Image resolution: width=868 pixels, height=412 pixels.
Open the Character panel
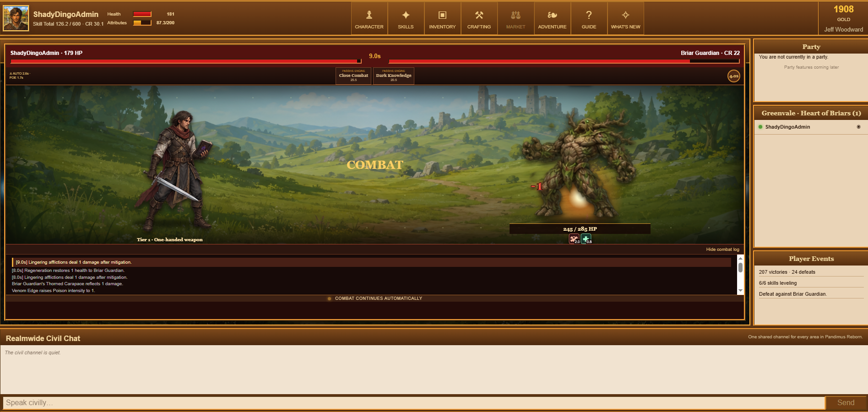point(369,18)
